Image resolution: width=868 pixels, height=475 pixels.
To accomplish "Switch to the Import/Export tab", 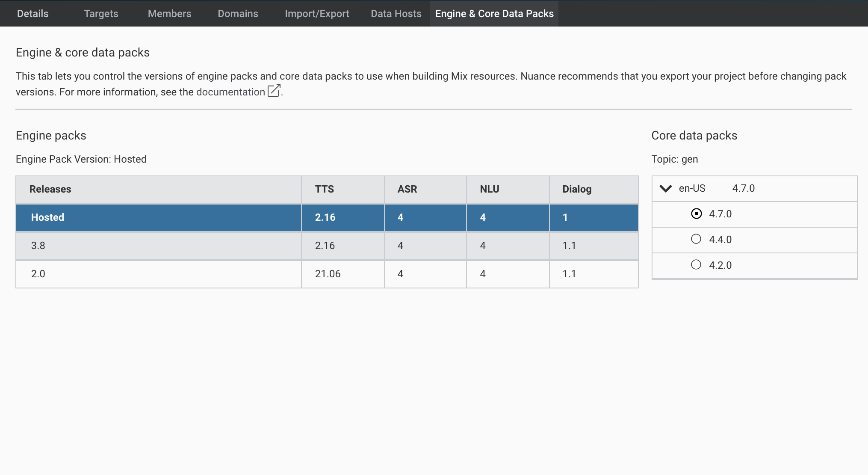I will click(x=317, y=14).
